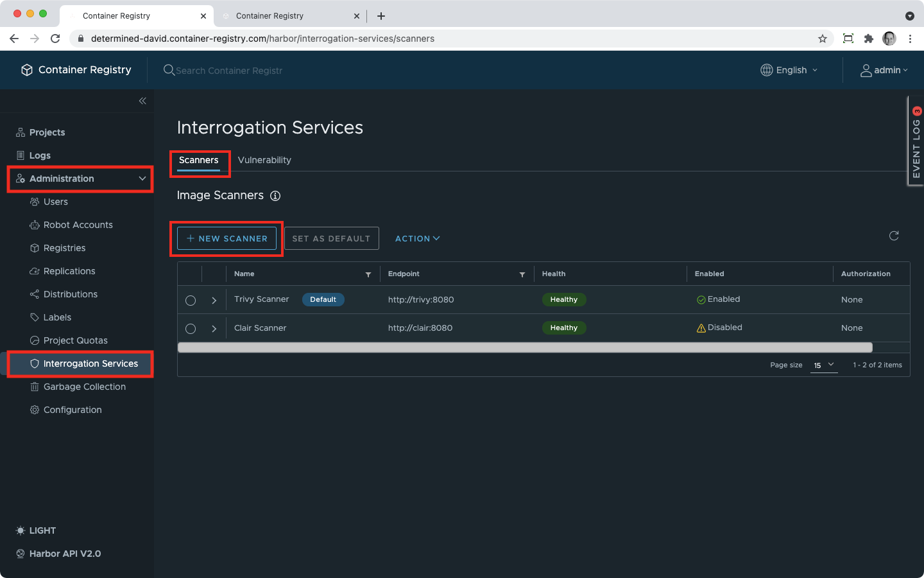Switch to the Vulnerability tab
The height and width of the screenshot is (578, 924).
click(264, 161)
